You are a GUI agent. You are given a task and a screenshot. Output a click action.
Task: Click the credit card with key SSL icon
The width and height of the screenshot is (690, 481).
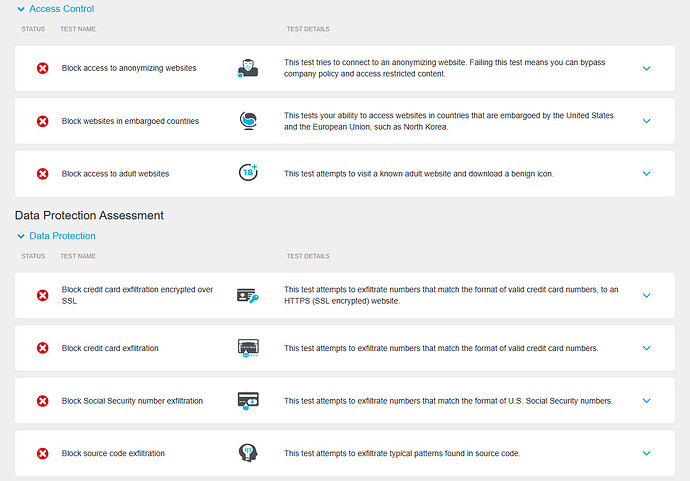pyautogui.click(x=248, y=295)
